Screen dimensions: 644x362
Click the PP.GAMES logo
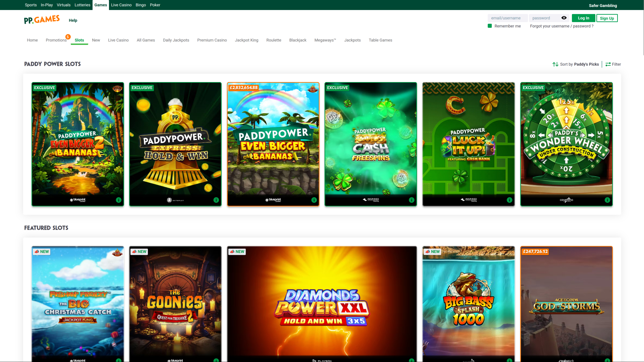coord(42,19)
